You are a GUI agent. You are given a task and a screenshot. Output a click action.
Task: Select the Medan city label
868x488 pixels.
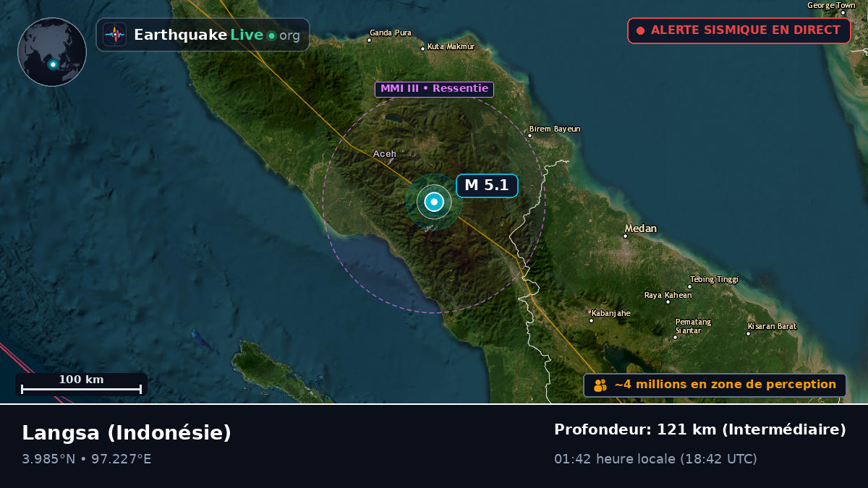(x=641, y=228)
